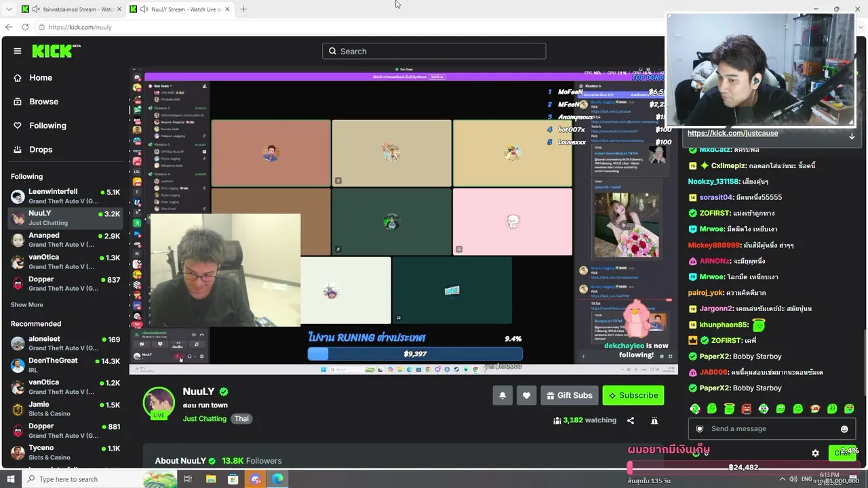Expand Show More under Following
Image resolution: width=868 pixels, height=488 pixels.
click(26, 305)
